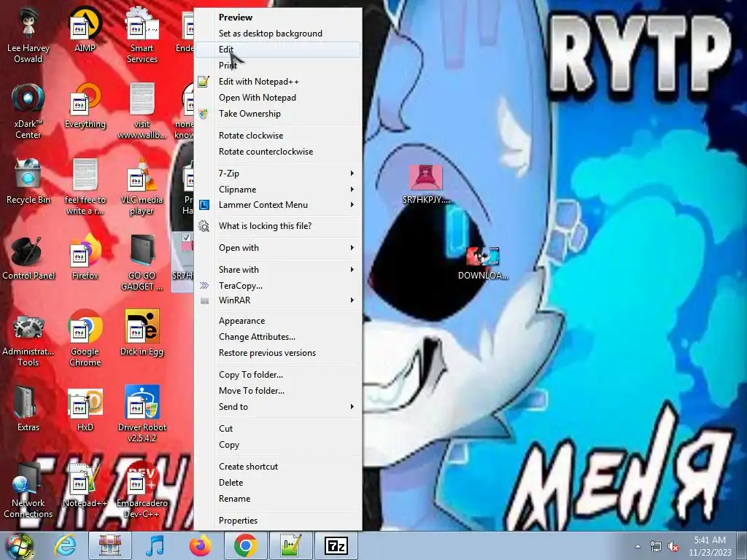Choose Delete in the context menu

tap(278, 483)
